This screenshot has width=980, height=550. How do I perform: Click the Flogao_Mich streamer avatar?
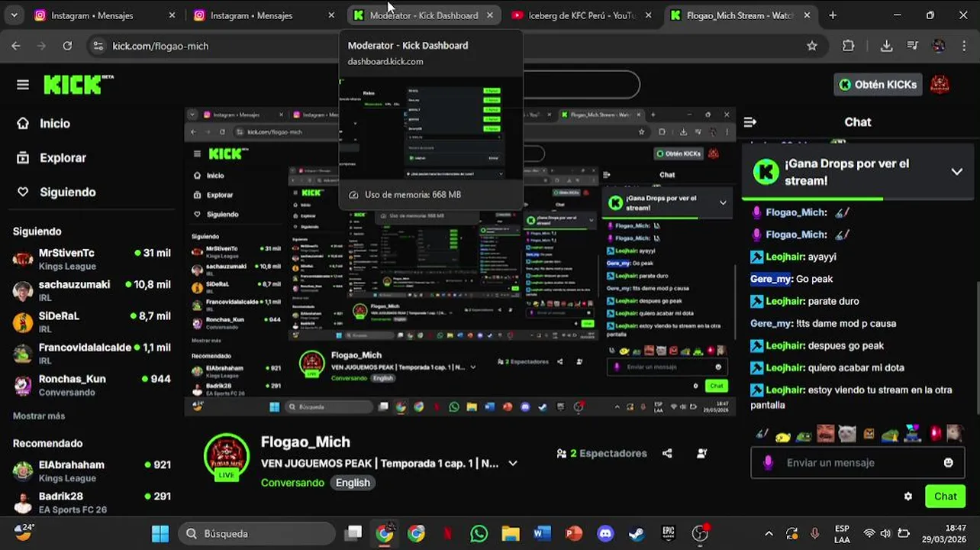[227, 456]
